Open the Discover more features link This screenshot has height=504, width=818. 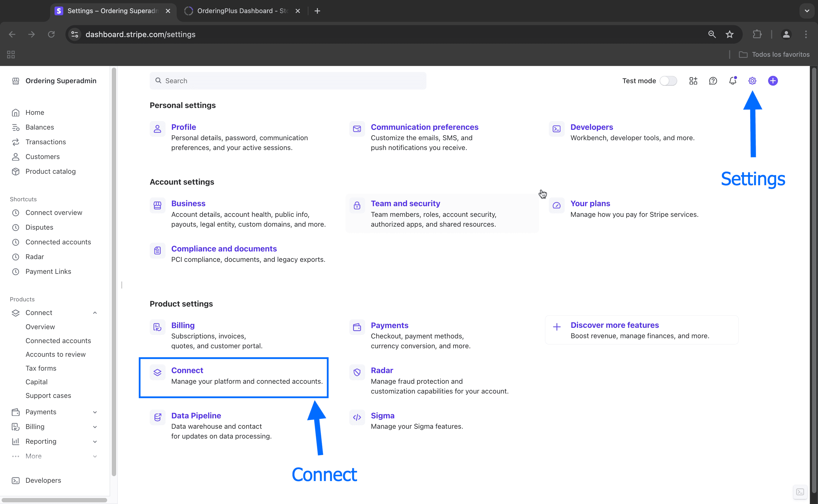pos(615,325)
